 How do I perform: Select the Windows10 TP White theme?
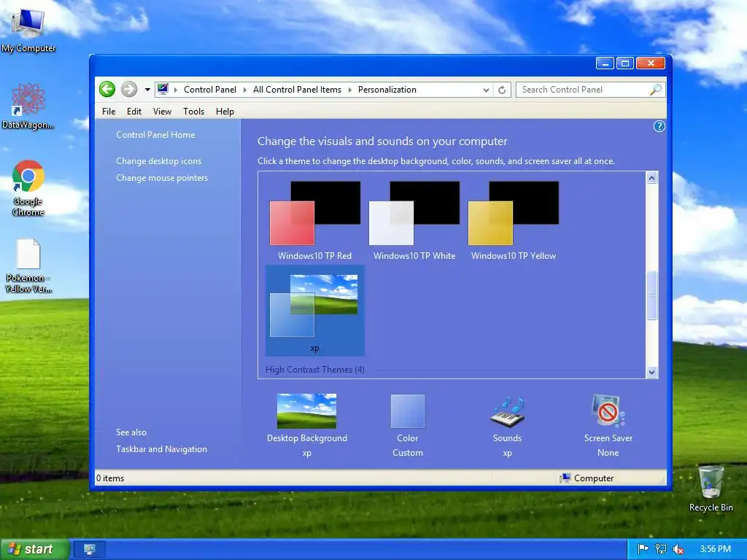click(414, 221)
